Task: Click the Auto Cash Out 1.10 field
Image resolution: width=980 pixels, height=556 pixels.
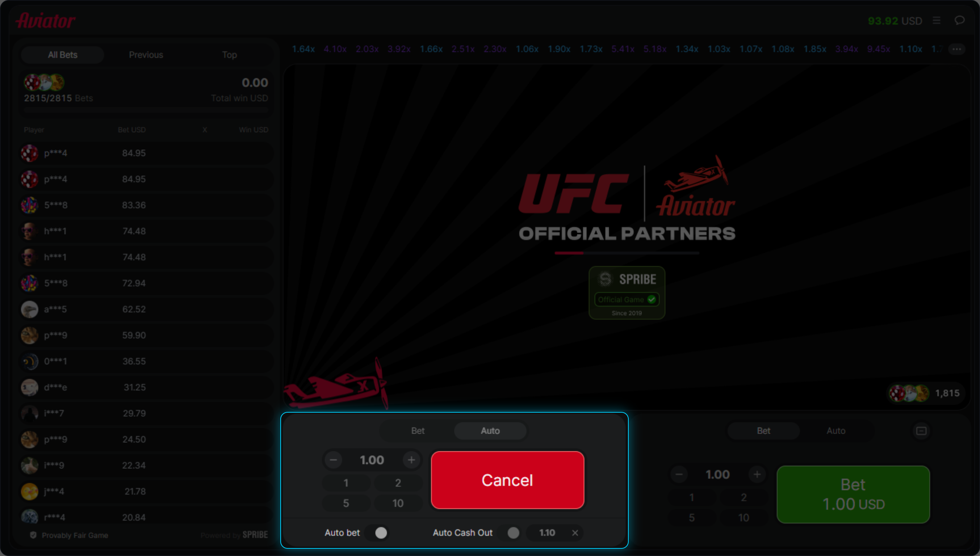Action: pyautogui.click(x=547, y=532)
